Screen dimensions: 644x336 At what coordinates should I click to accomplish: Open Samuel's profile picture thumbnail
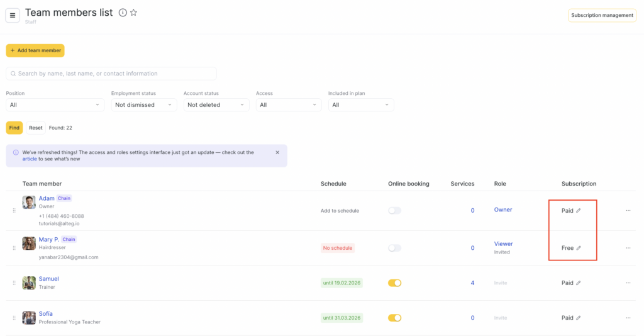[x=29, y=283]
